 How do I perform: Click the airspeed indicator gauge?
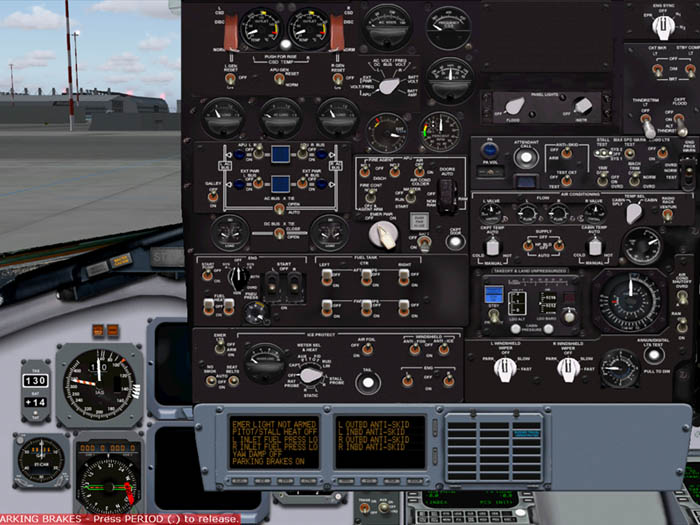[x=100, y=385]
